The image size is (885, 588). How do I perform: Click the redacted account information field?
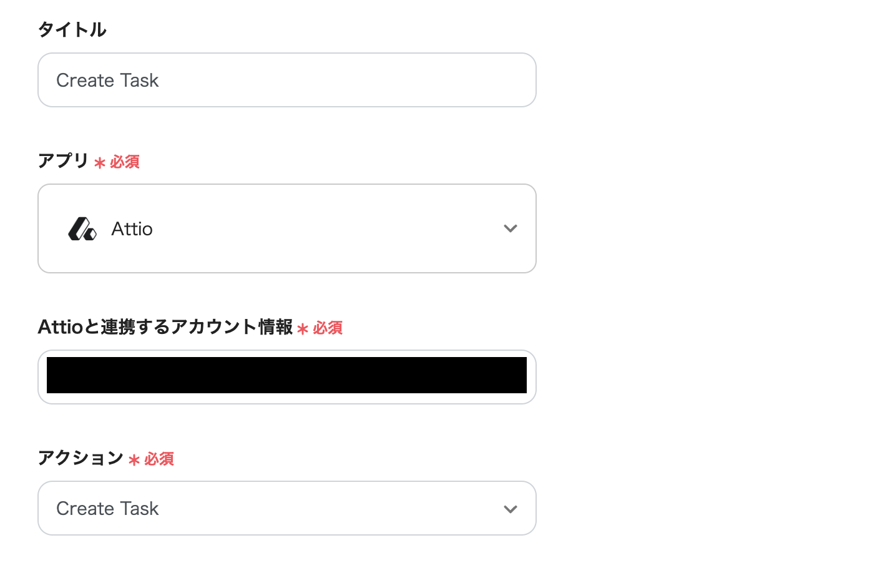286,376
